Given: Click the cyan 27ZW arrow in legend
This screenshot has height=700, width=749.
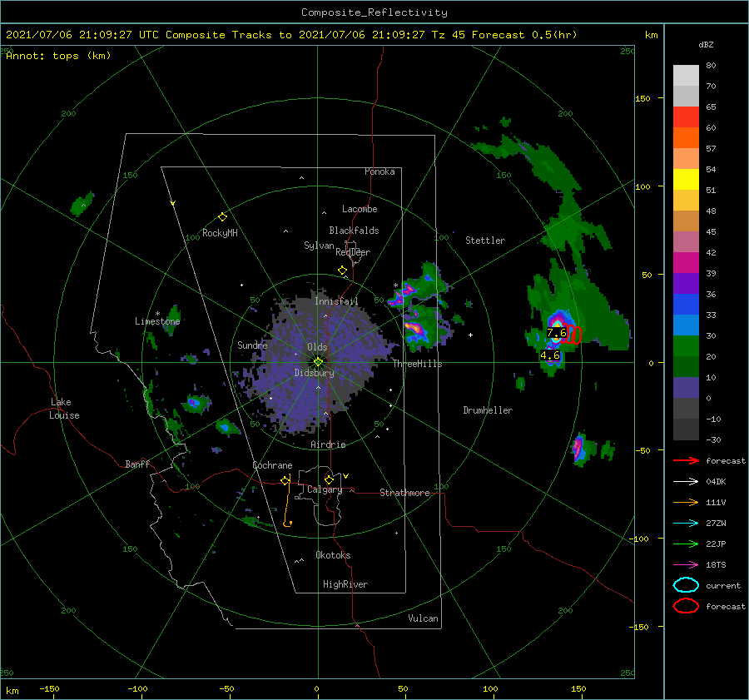Looking at the screenshot, I should point(686,524).
